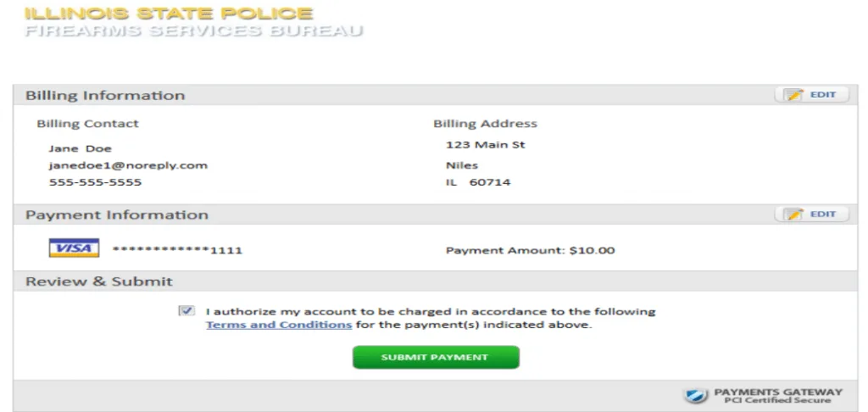The image size is (868, 412).
Task: Click the Visa card logo
Action: [74, 249]
